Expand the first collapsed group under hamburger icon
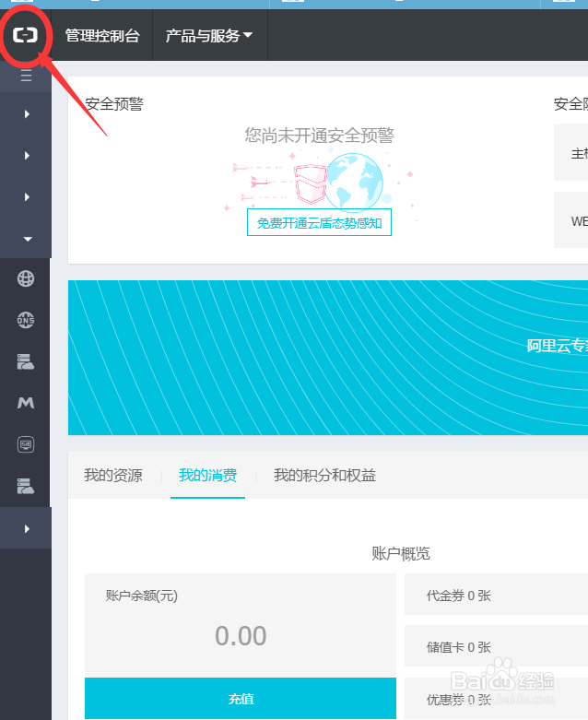The width and height of the screenshot is (588, 720). point(27,114)
